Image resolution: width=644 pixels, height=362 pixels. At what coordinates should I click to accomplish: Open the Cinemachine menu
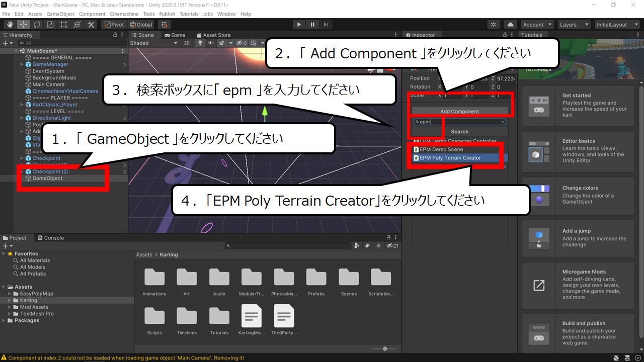[x=124, y=14]
